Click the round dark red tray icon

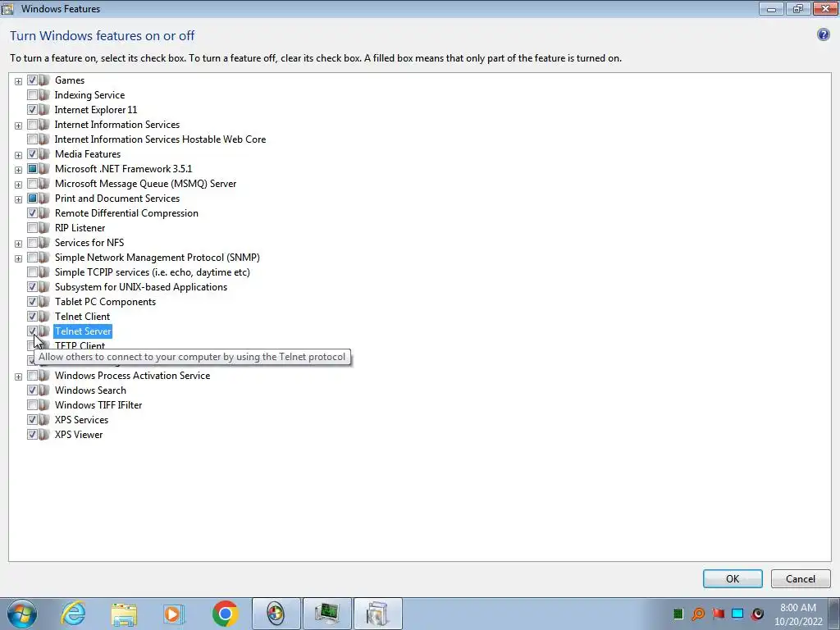pyautogui.click(x=757, y=614)
